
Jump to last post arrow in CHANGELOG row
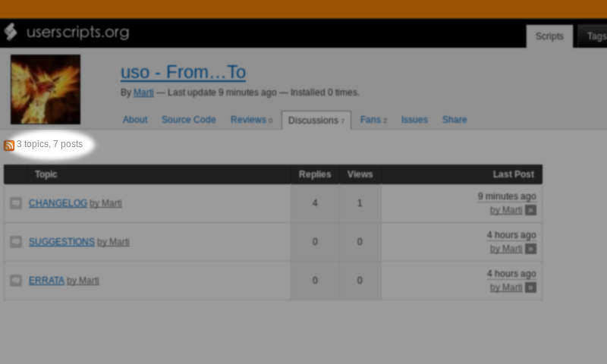tap(530, 210)
